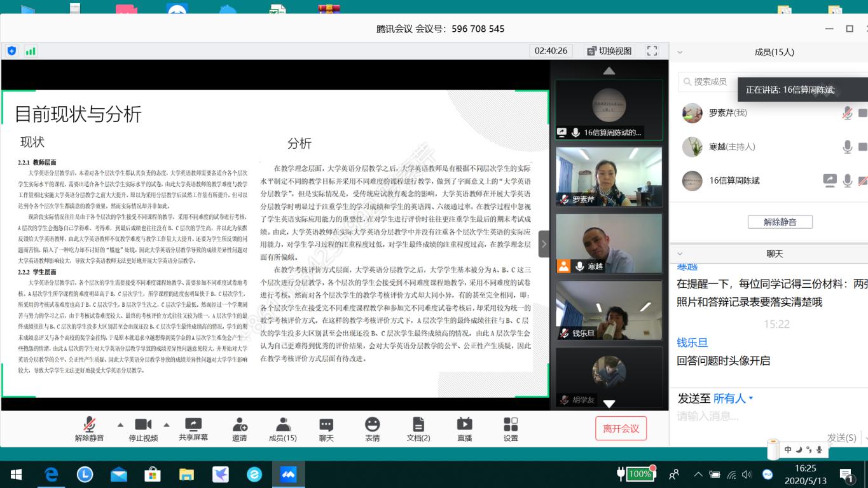The image size is (868, 488).
Task: Expand audio options arrow beside 解除静音
Action: tap(120, 424)
